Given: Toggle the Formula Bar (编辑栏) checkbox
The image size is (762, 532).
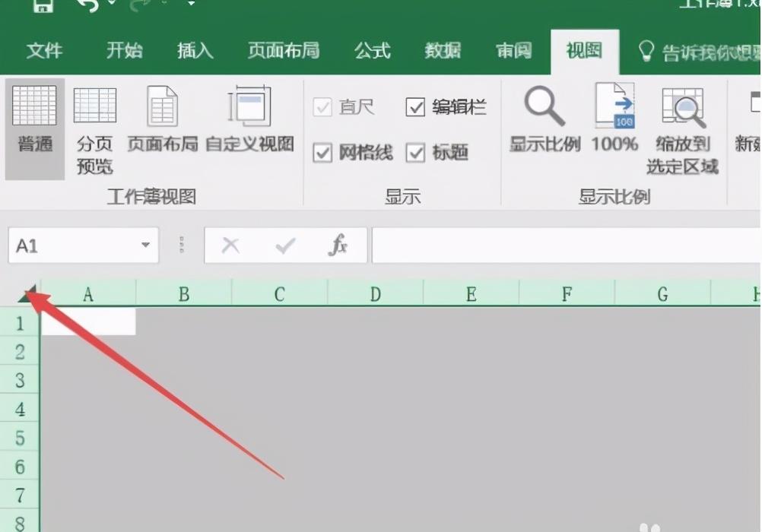Looking at the screenshot, I should pyautogui.click(x=415, y=107).
